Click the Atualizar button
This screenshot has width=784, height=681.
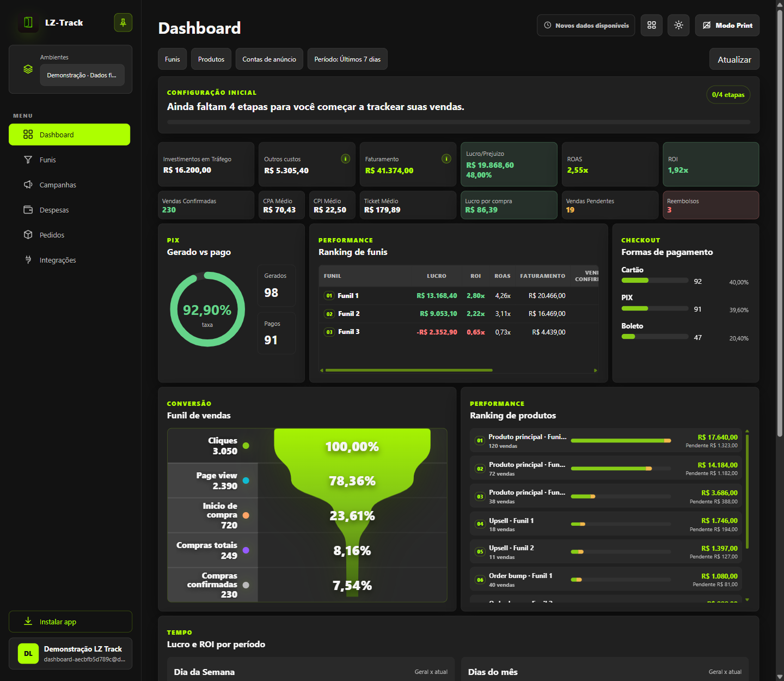tap(734, 59)
